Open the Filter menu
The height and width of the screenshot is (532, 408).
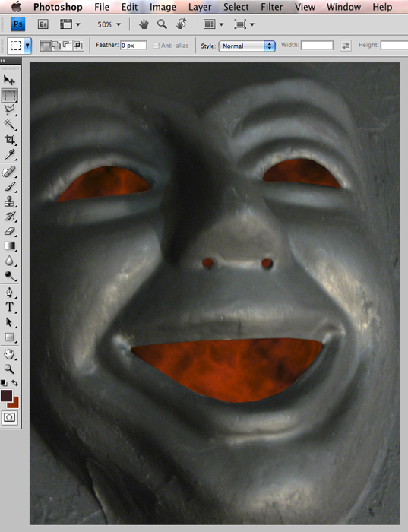(271, 7)
